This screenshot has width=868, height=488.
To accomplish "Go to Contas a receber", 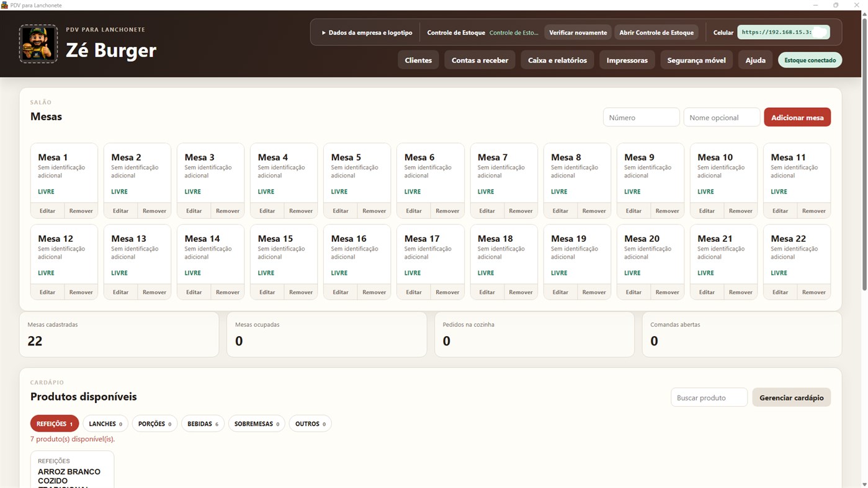I will [480, 60].
